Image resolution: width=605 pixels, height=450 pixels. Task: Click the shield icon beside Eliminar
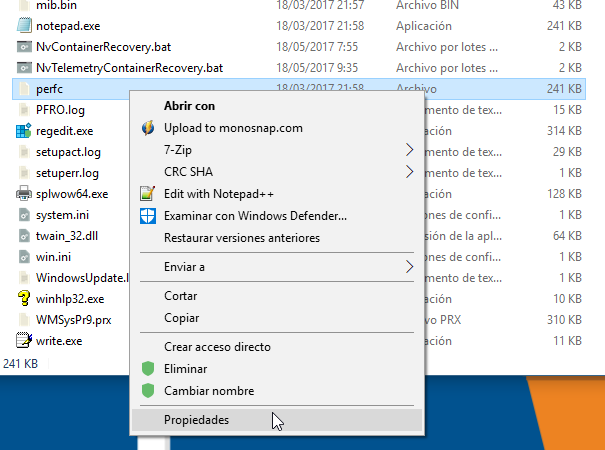tap(148, 369)
